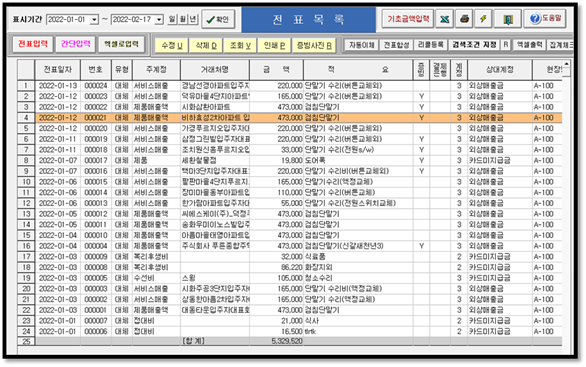
Task: Select row header number 1
Action: tap(26, 86)
